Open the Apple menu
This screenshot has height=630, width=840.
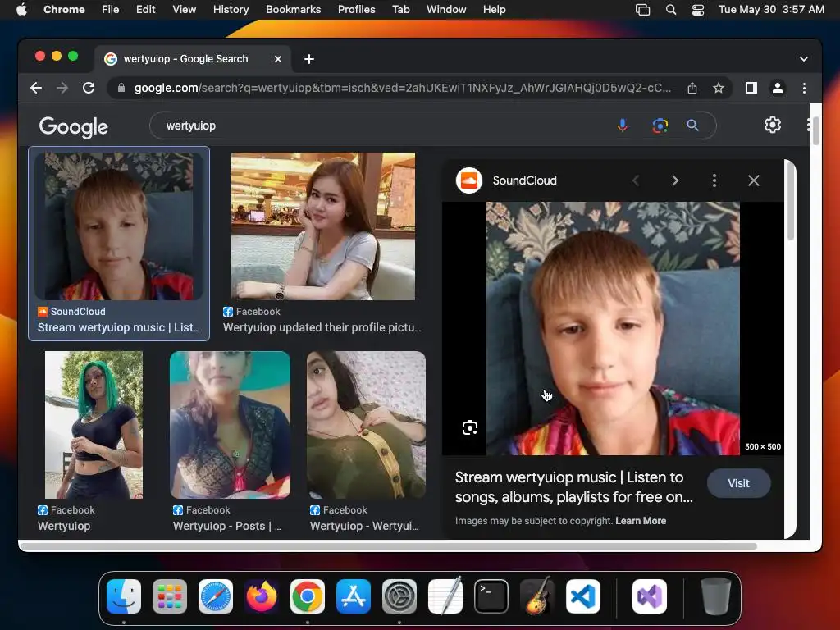point(21,9)
